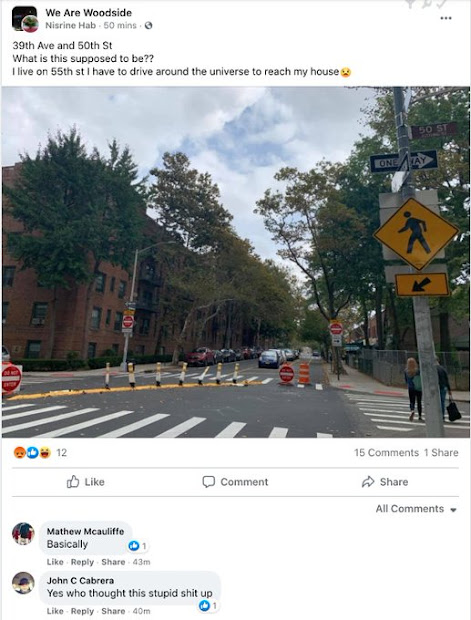Open the We Are Woodside group page
This screenshot has height=620, width=471.
(89, 13)
